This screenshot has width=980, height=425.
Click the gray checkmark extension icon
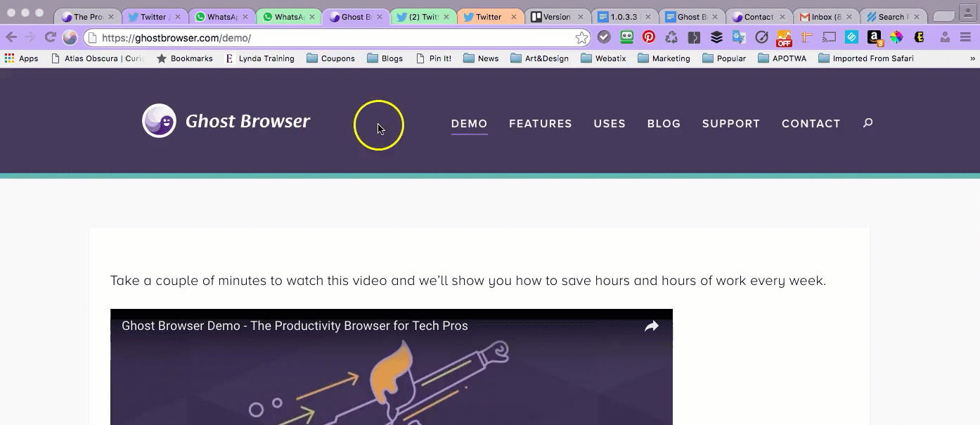click(604, 37)
